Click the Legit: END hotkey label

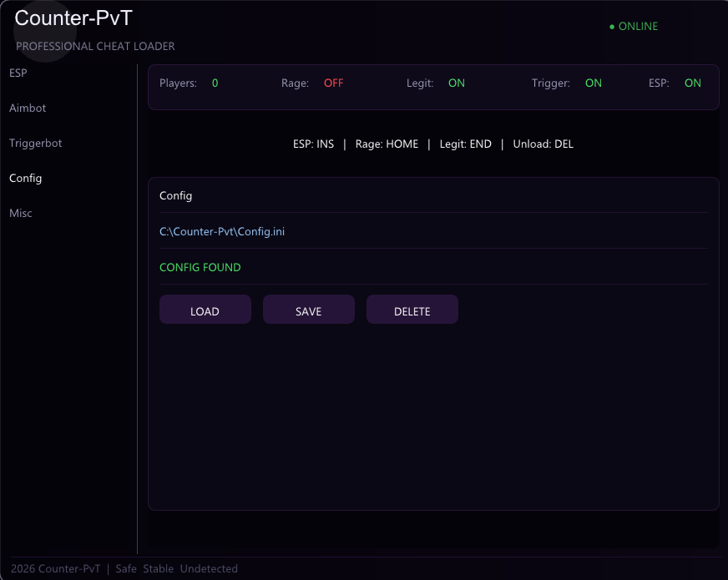point(466,144)
